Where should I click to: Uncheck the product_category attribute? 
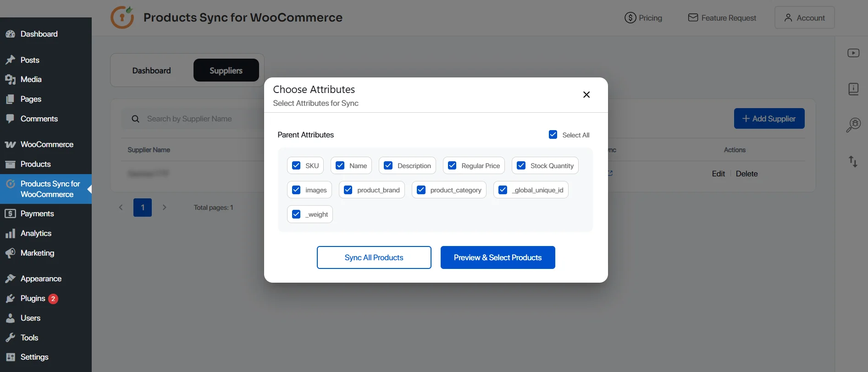click(421, 190)
